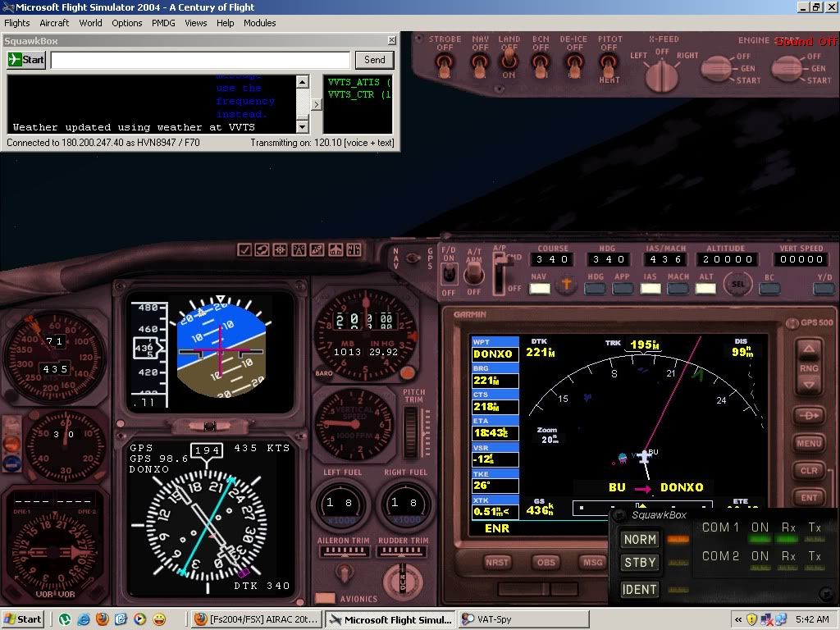Click the GPS Direct-To button

pos(809,415)
